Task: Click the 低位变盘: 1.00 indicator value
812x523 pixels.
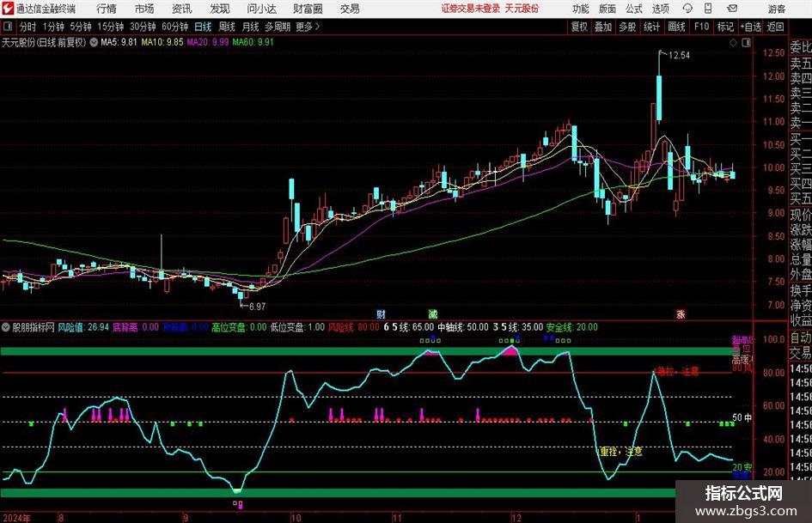Action: (298, 327)
